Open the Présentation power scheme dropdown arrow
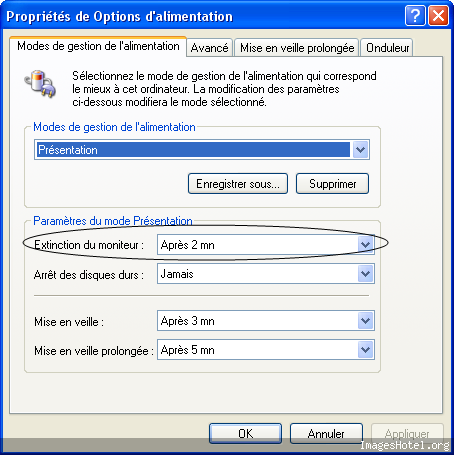 click(360, 150)
